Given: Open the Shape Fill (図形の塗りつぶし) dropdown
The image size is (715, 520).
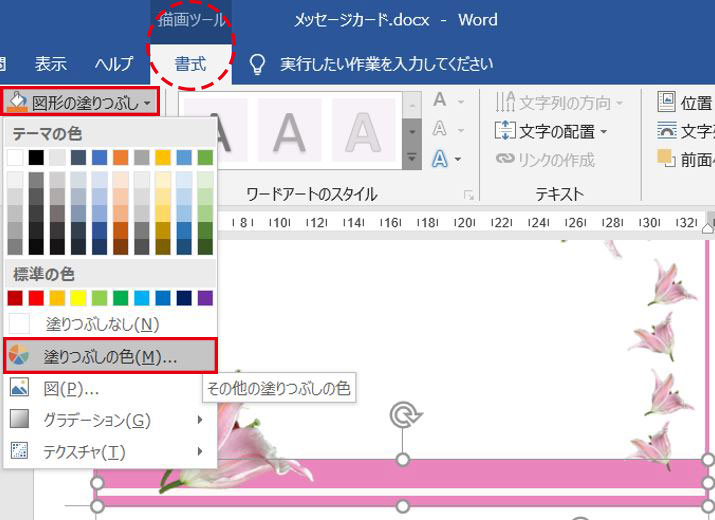Looking at the screenshot, I should click(80, 102).
